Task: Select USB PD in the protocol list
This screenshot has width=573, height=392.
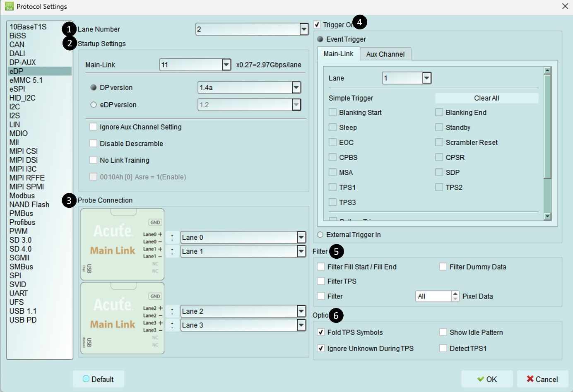Action: (40, 320)
